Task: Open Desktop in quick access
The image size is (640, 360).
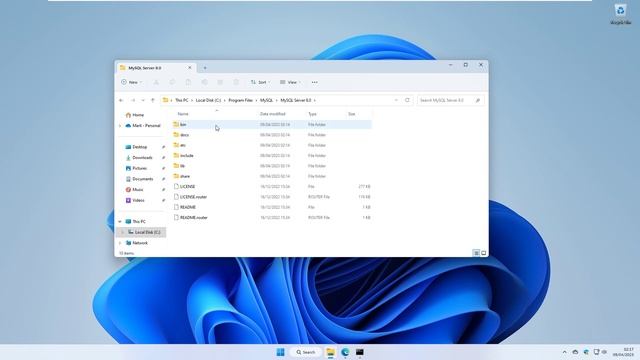Action: [140, 147]
